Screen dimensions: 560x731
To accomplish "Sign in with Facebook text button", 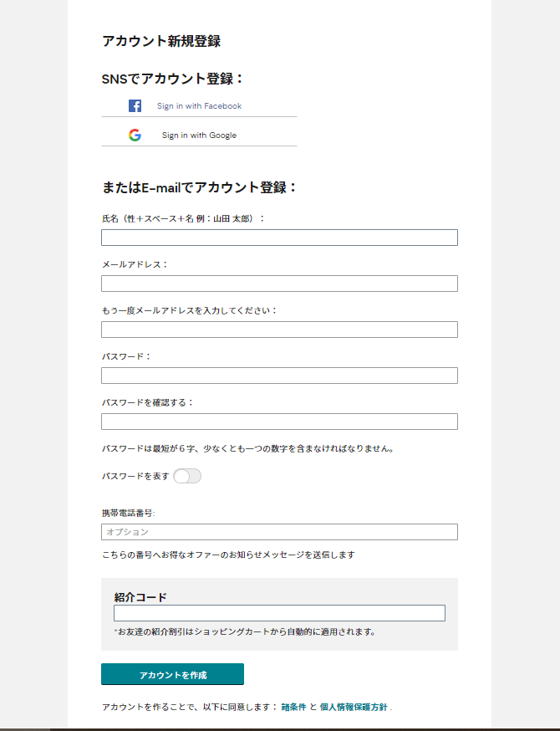I will click(x=199, y=106).
